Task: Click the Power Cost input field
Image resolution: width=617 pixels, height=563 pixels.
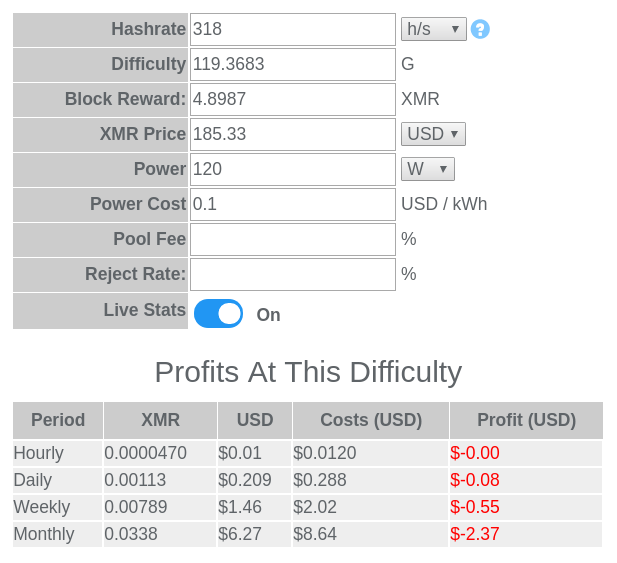Action: point(293,205)
